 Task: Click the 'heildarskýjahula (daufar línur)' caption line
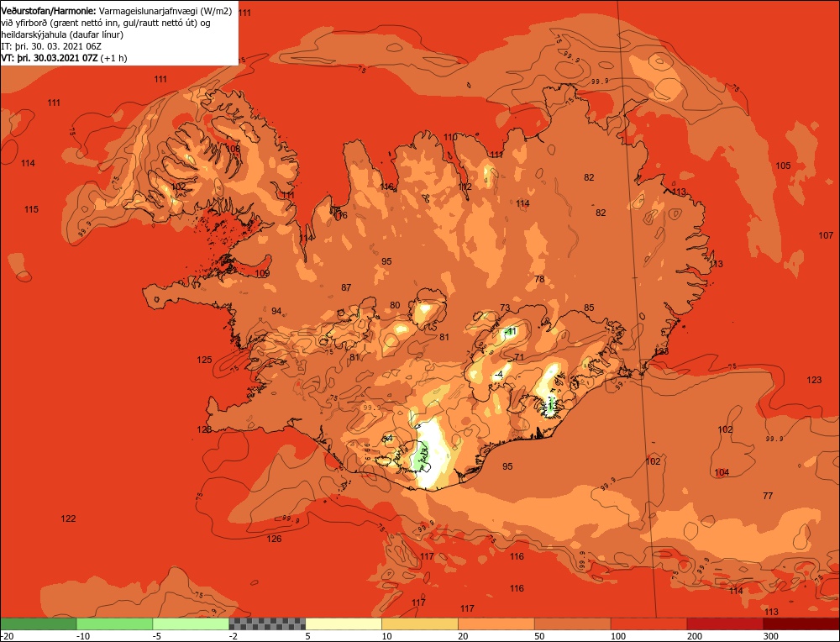point(63,34)
